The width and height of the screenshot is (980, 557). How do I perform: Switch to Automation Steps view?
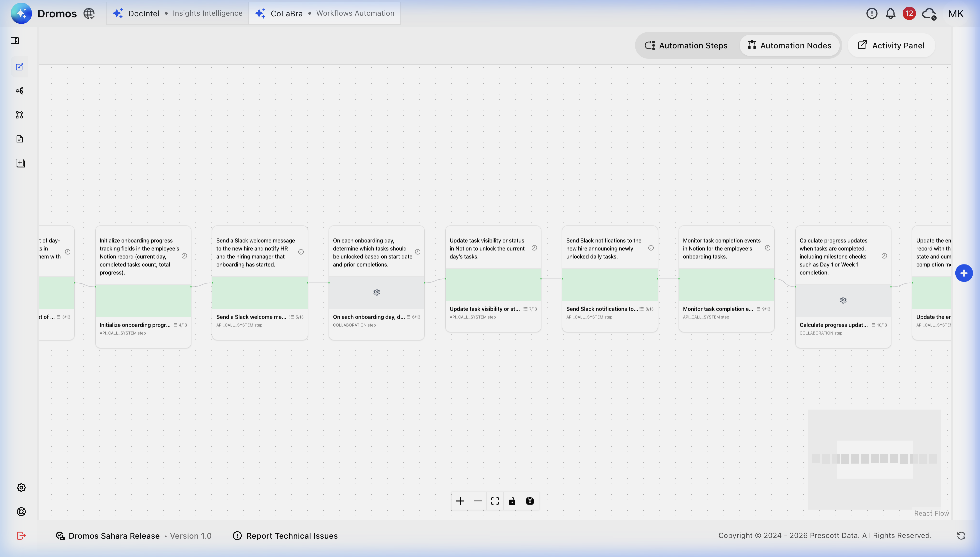tap(686, 45)
